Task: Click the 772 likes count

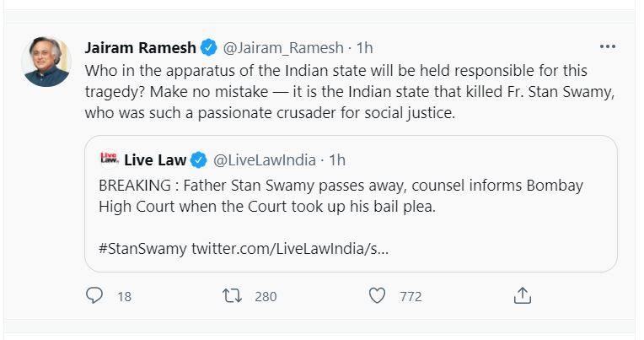Action: pyautogui.click(x=410, y=296)
